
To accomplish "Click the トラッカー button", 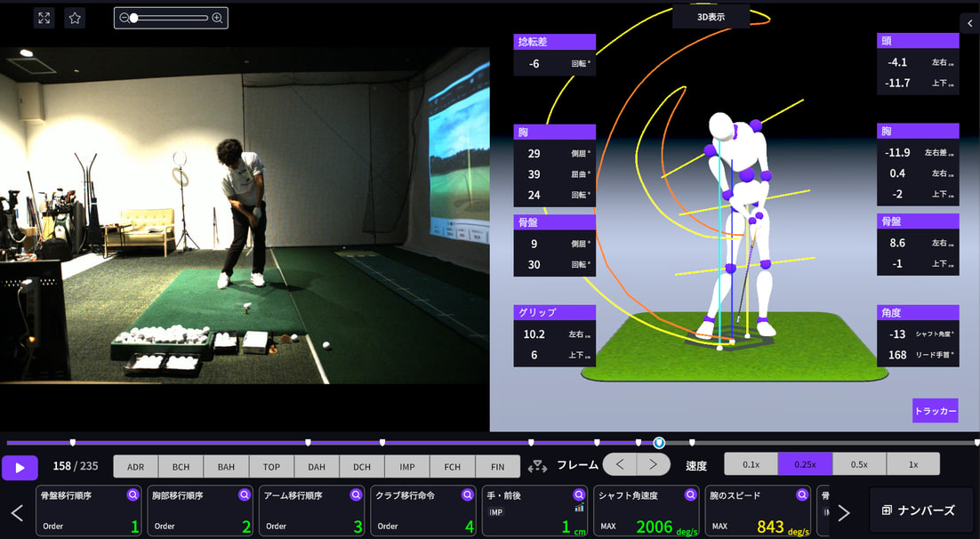I will pyautogui.click(x=935, y=411).
